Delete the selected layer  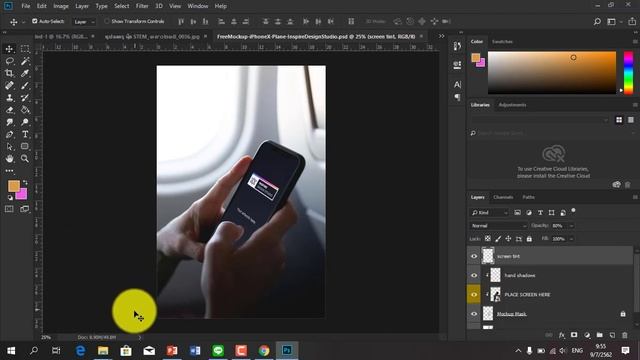tap(625, 335)
